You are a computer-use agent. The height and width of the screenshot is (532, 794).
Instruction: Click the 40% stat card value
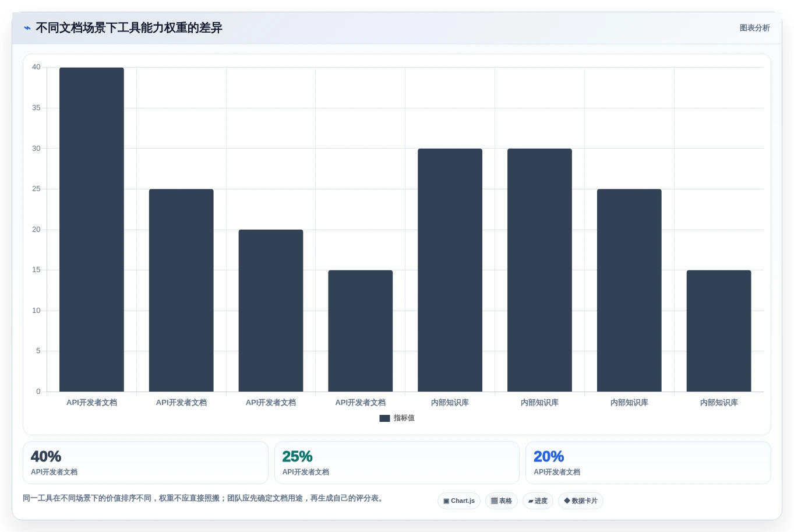coord(46,456)
